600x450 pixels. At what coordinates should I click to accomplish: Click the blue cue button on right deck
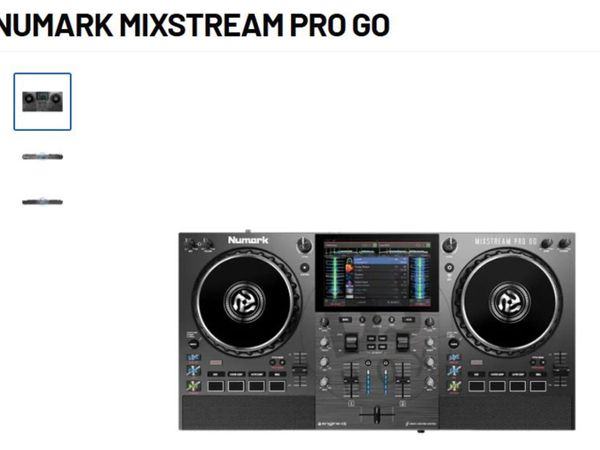[x=454, y=370]
